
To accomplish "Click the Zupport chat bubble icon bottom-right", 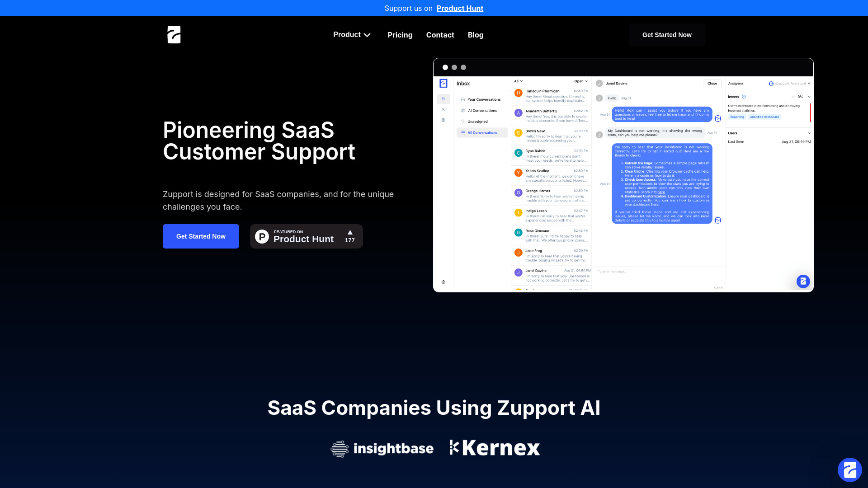I will click(x=849, y=469).
